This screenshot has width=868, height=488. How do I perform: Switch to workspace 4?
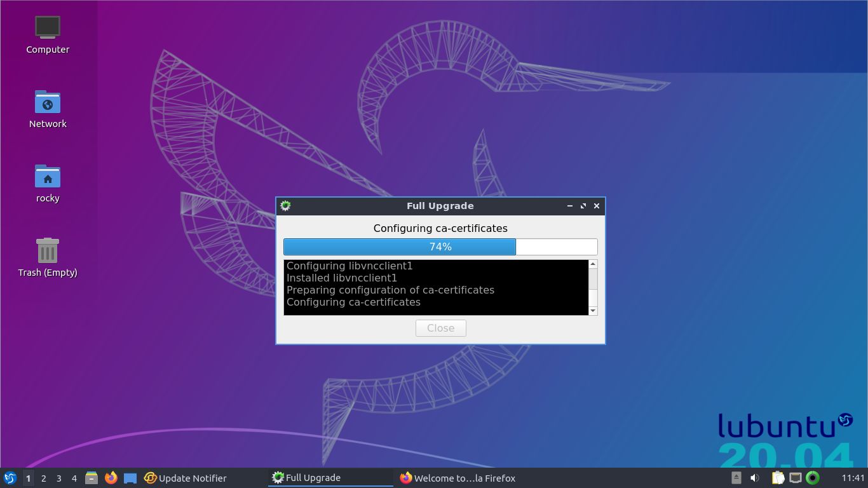tap(74, 478)
